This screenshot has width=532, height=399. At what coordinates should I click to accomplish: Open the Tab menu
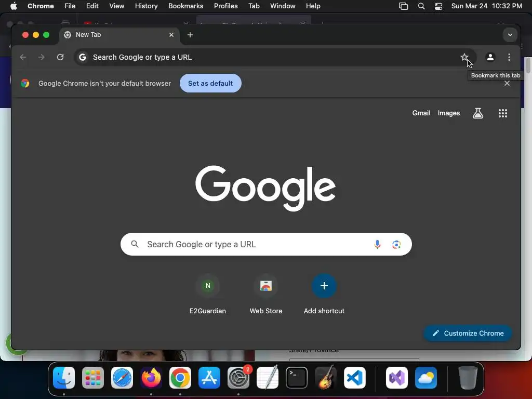click(254, 6)
